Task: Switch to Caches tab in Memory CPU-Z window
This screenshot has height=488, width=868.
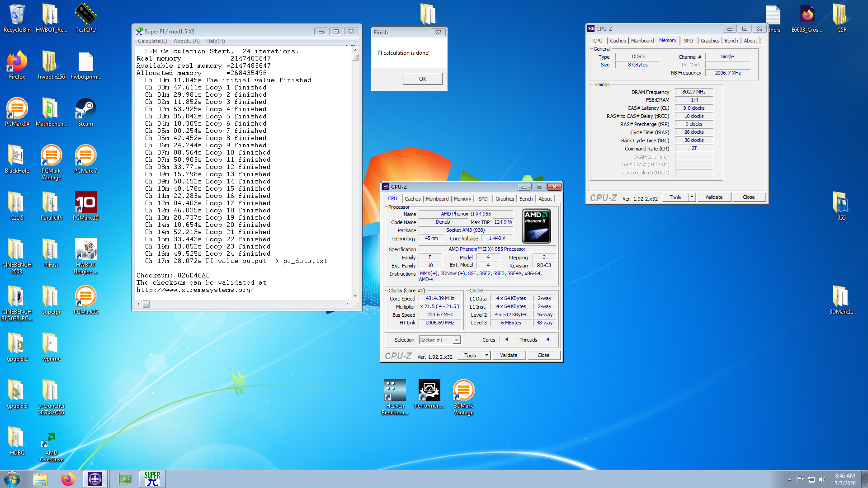Action: [x=618, y=41]
